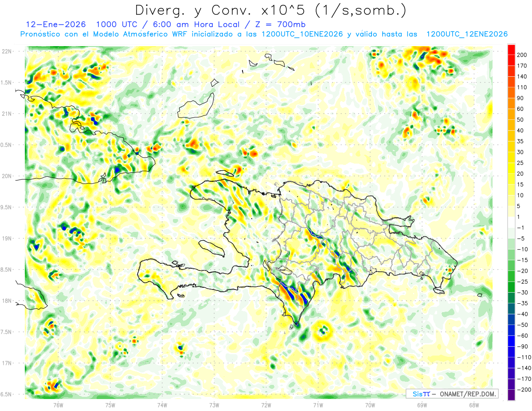
Task: Click the colorbar value '110'
Action: pyautogui.click(x=522, y=87)
